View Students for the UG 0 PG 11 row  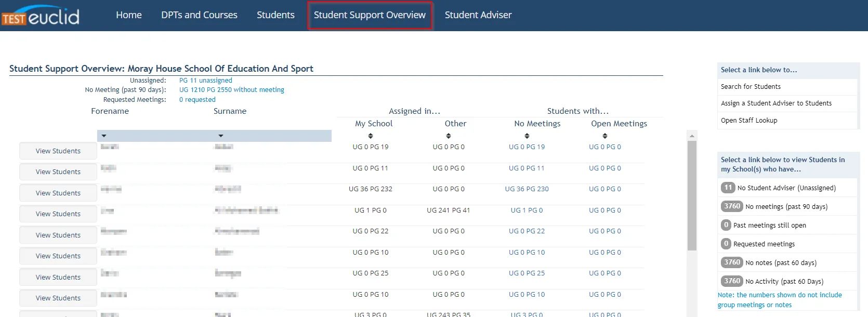(x=58, y=172)
